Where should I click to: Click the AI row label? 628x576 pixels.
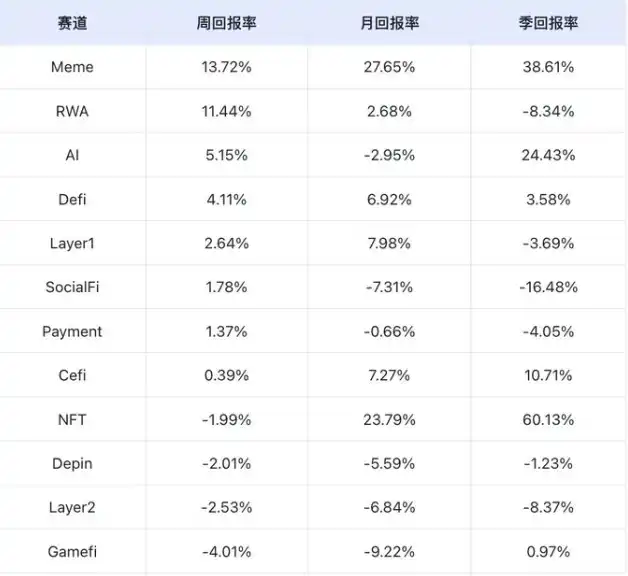[72, 155]
